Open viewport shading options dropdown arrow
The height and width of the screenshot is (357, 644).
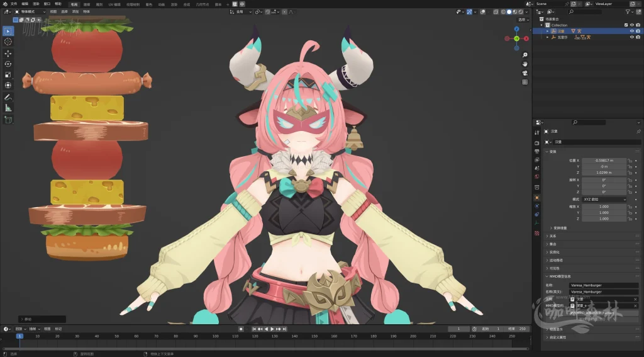(526, 12)
